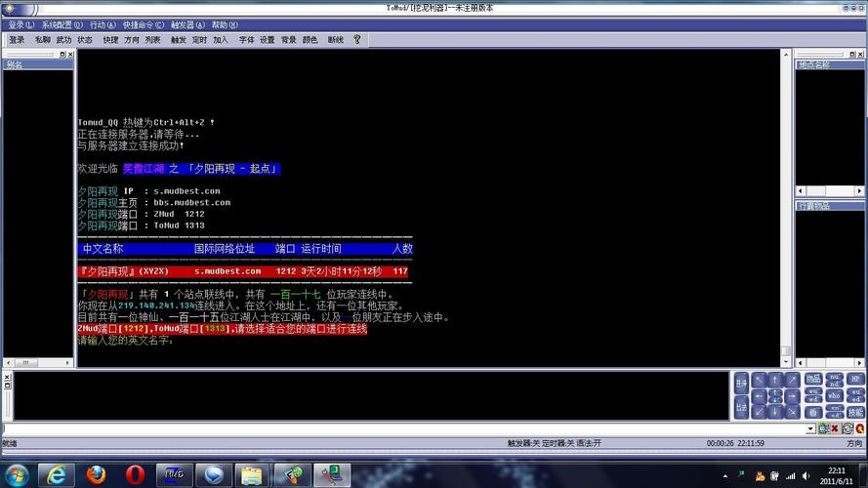
Task: Open the 触发器 menu
Action: click(x=187, y=24)
